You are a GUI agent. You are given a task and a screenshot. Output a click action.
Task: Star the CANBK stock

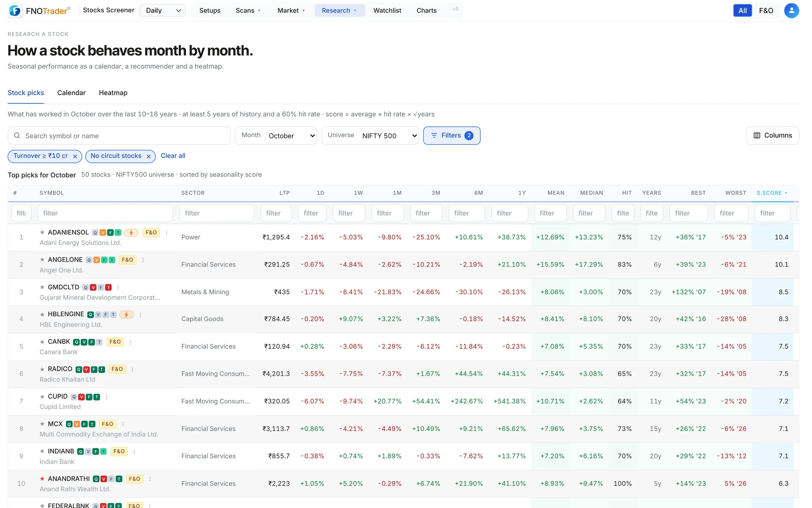(x=42, y=342)
